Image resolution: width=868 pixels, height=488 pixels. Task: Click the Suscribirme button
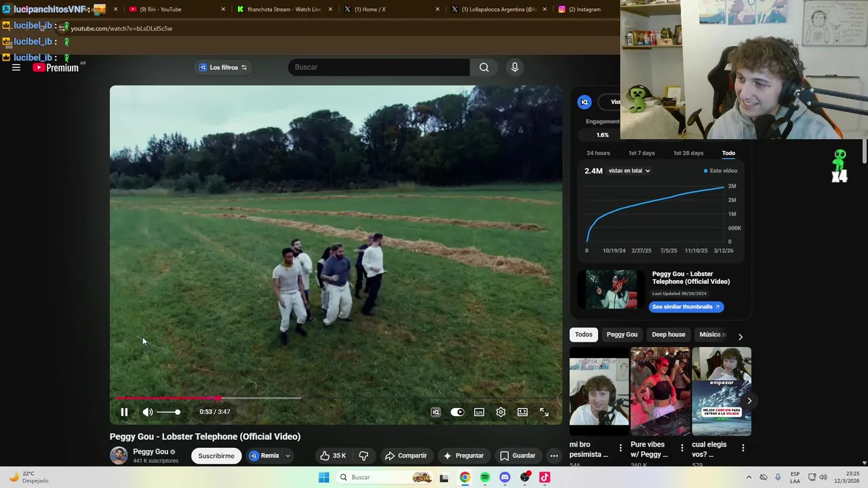pyautogui.click(x=216, y=455)
